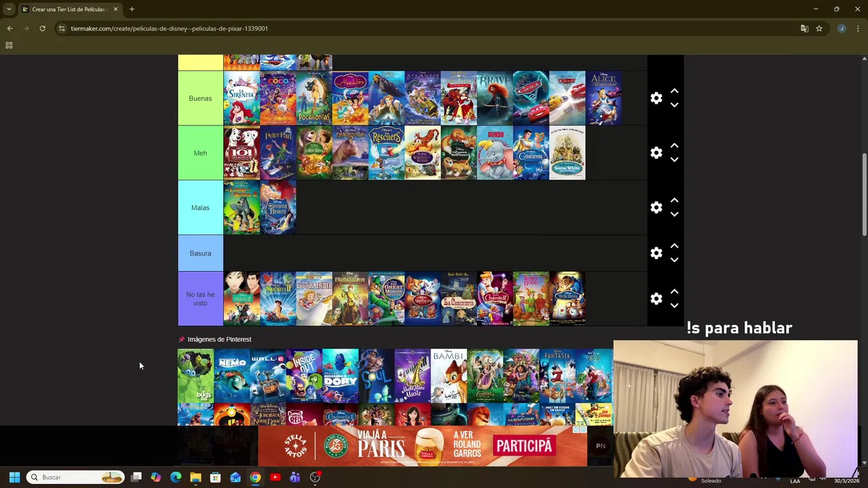Select the Alice in Wonderland poster
The image size is (868, 488).
tap(604, 98)
